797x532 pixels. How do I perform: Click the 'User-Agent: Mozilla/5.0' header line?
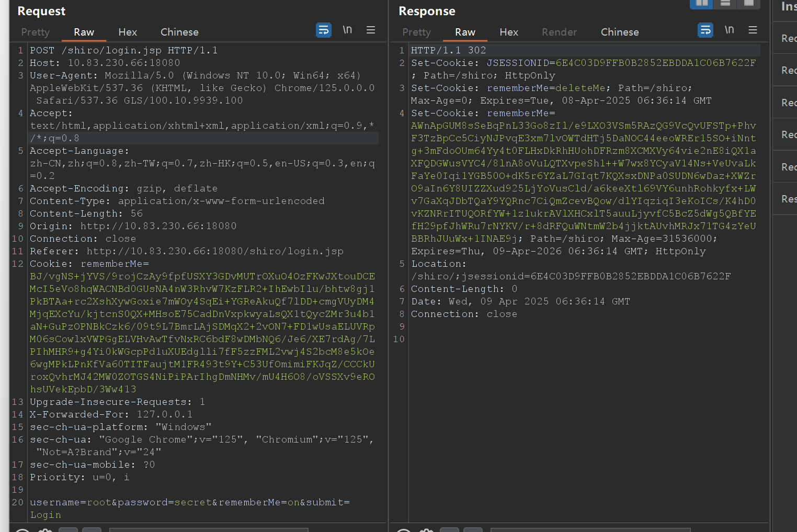(195, 75)
